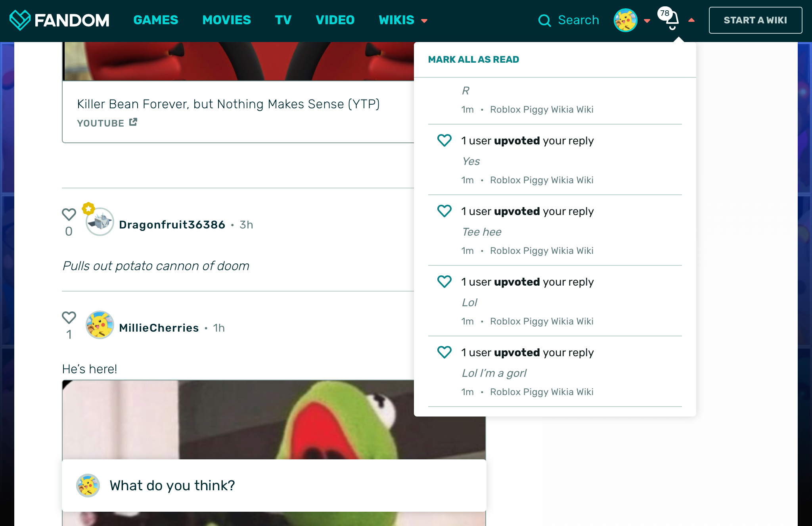This screenshot has height=526, width=812.
Task: Click the heart/upvote icon on Dragonfruit36386 comment
Action: pyautogui.click(x=69, y=215)
